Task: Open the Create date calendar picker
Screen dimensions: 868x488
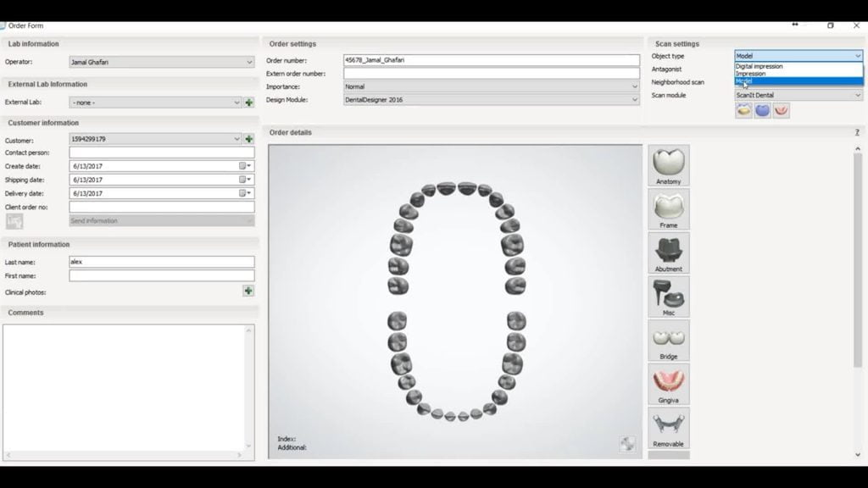Action: [245, 166]
